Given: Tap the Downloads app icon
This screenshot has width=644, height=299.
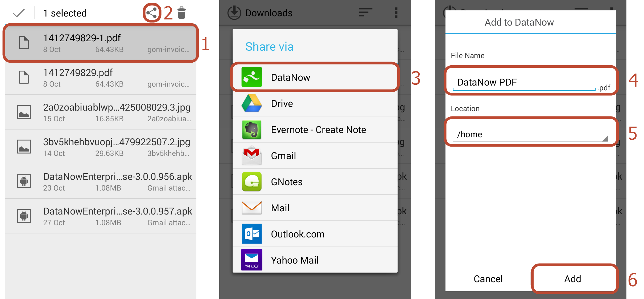Looking at the screenshot, I should [x=234, y=13].
